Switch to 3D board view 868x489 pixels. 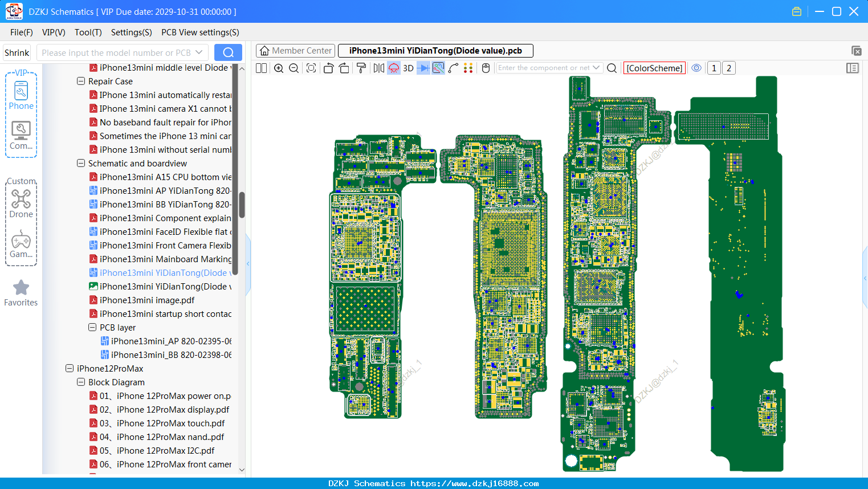[408, 68]
